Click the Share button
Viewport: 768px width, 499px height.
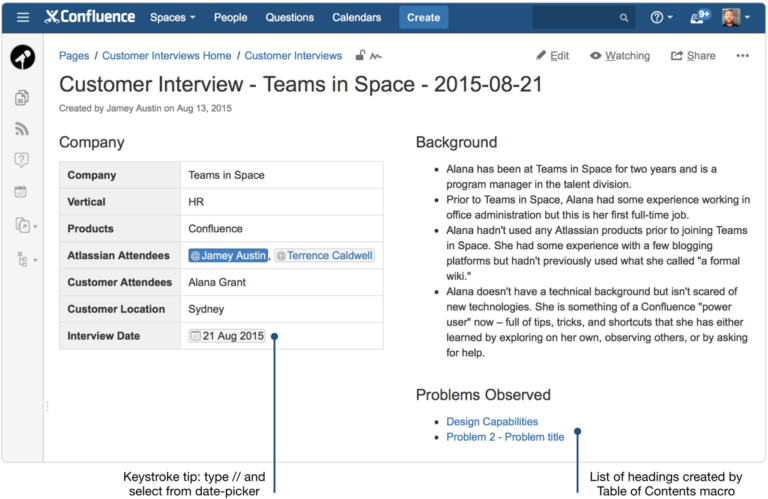693,56
